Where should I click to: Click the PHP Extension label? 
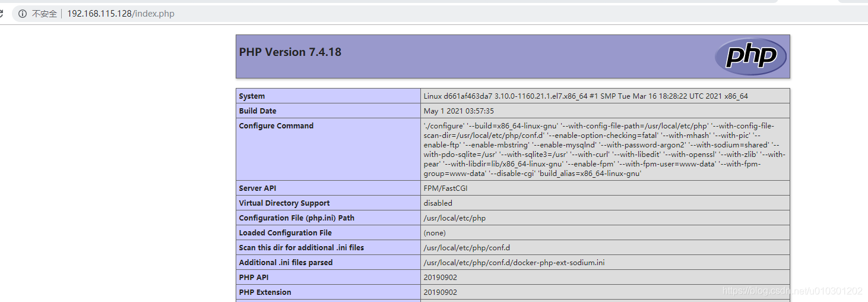pos(265,292)
